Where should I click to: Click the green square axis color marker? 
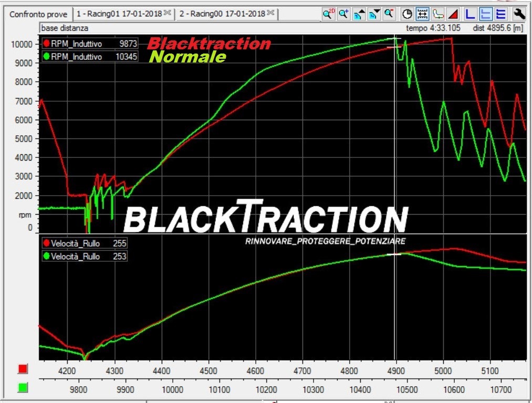pos(23,387)
